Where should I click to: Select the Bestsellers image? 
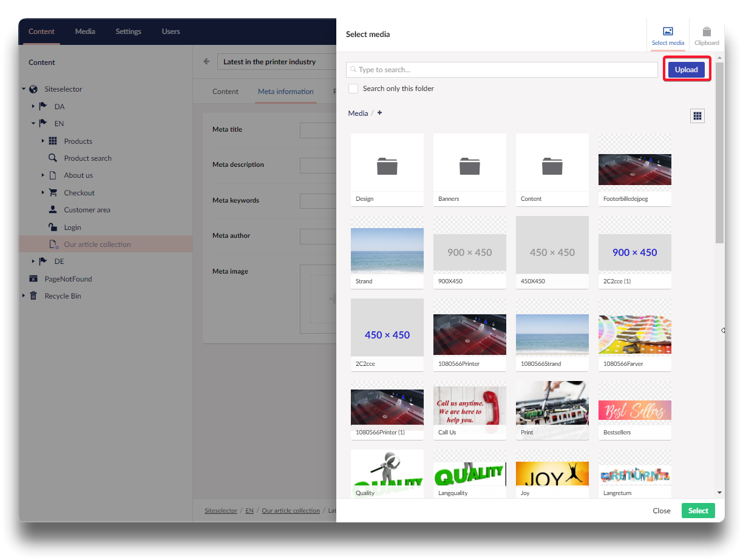point(635,410)
